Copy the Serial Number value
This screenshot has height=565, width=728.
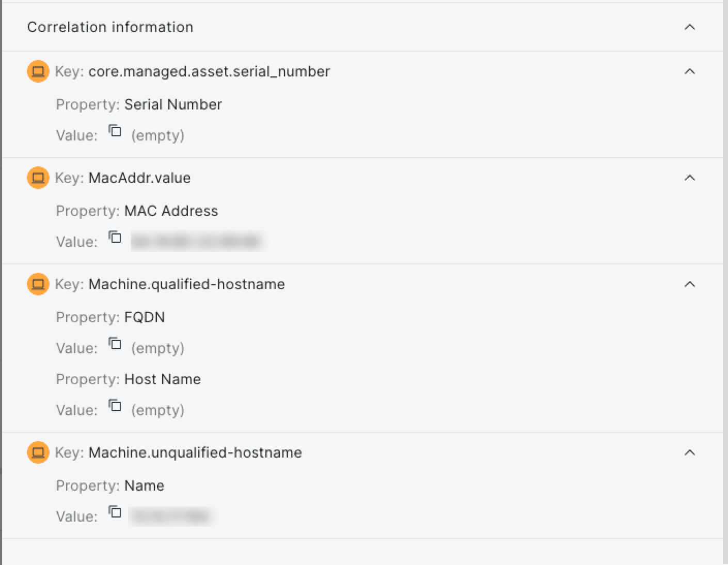point(115,131)
